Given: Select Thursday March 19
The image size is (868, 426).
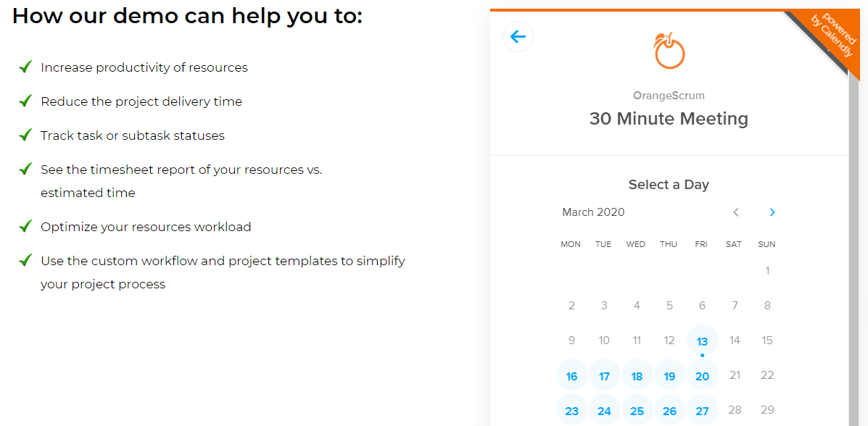Looking at the screenshot, I should 669,375.
